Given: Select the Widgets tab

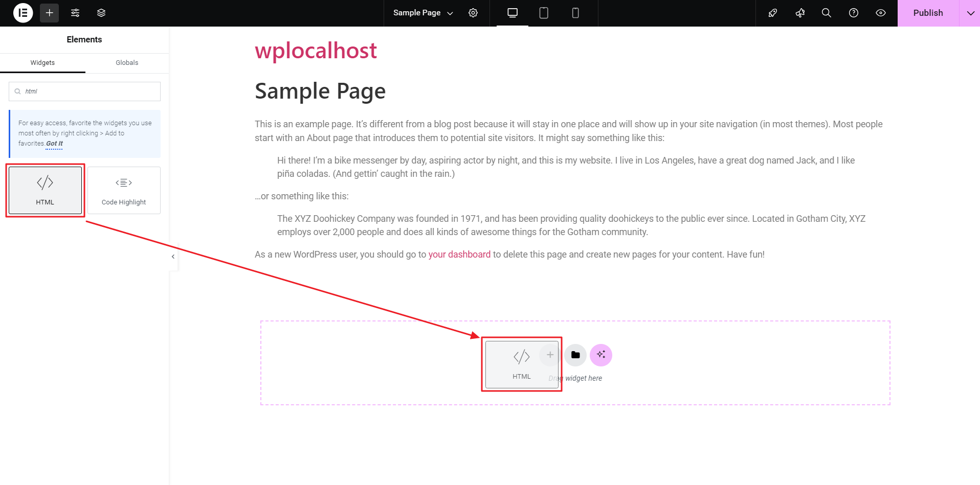Looking at the screenshot, I should click(42, 63).
